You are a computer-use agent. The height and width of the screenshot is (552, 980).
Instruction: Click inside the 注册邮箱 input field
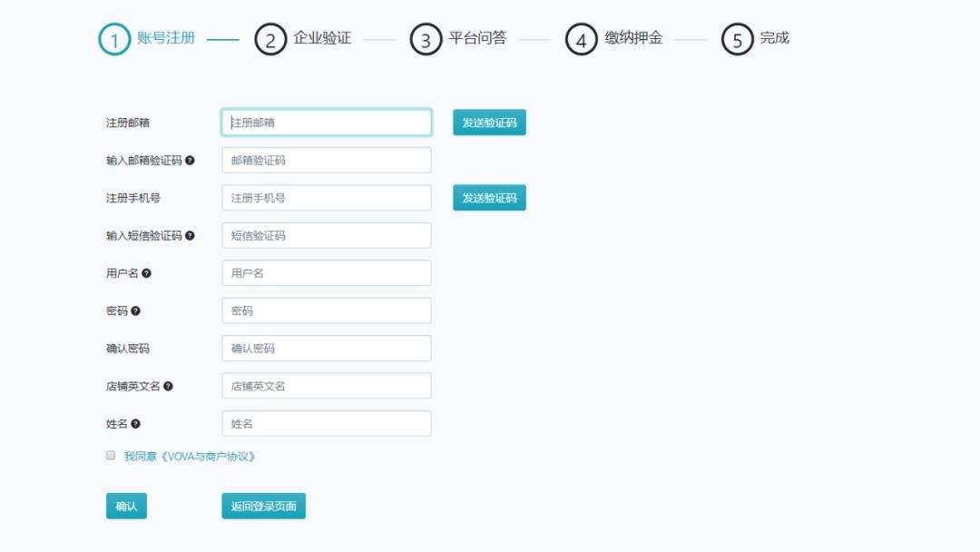tap(326, 122)
